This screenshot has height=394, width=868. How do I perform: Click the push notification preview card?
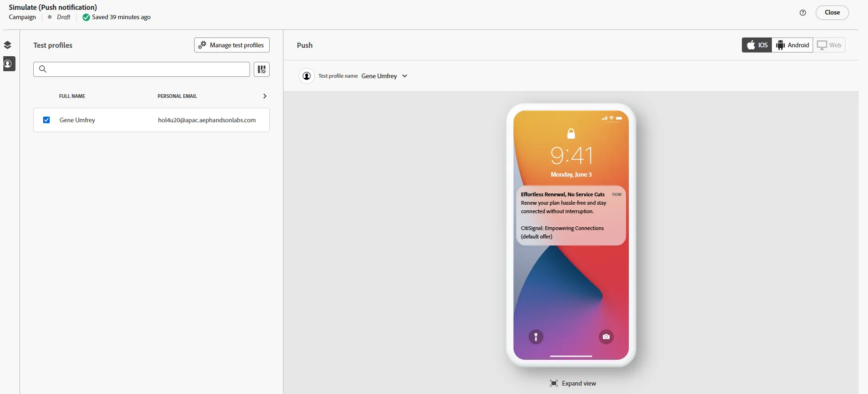point(571,216)
